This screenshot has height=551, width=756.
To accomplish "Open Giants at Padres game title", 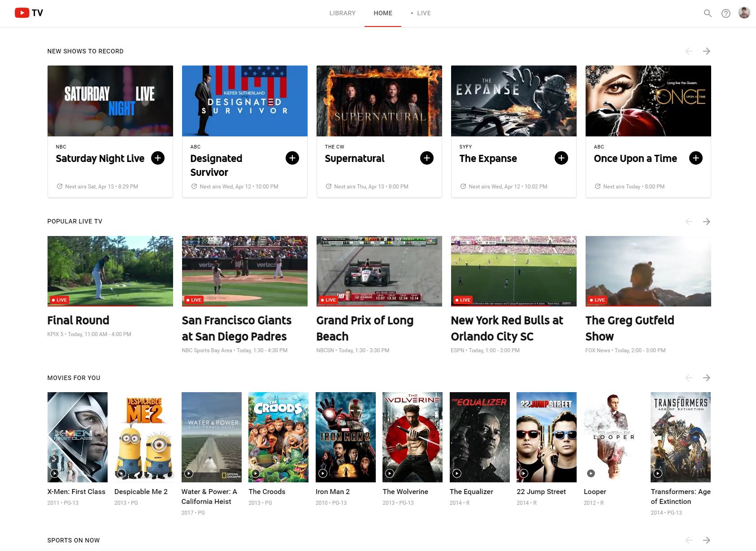I will [x=237, y=328].
